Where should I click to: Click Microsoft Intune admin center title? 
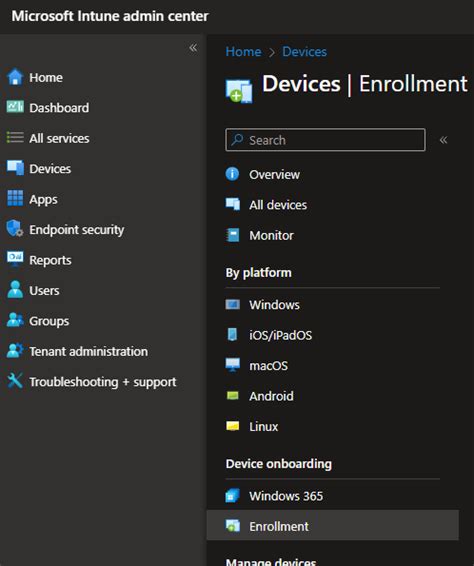tap(110, 16)
